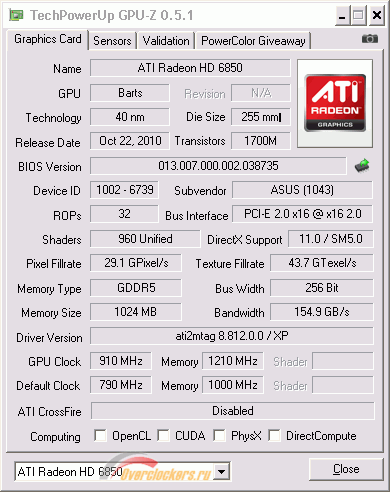Click the 1210 MHz memory clock field

point(233,361)
